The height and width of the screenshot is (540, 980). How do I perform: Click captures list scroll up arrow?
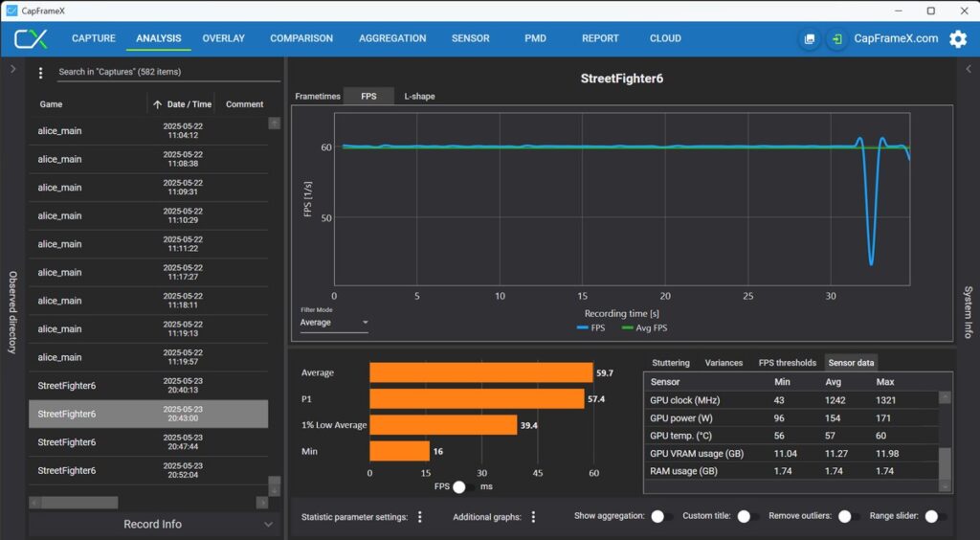[x=275, y=124]
